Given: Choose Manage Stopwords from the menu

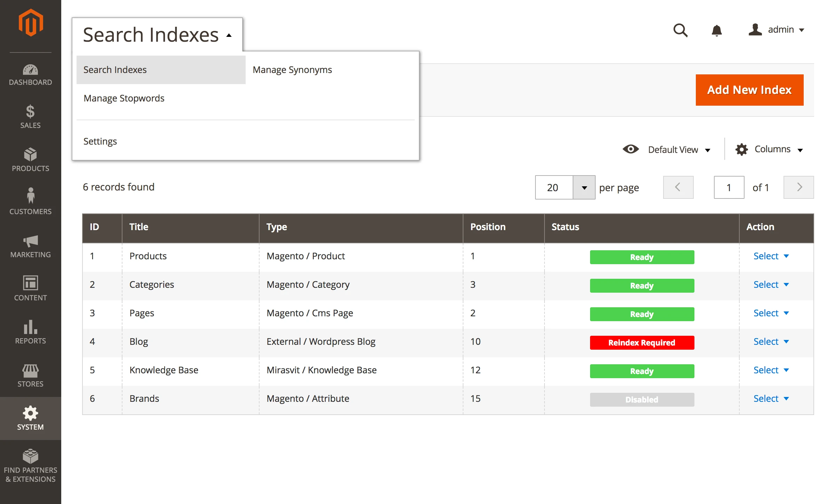Looking at the screenshot, I should [x=124, y=98].
